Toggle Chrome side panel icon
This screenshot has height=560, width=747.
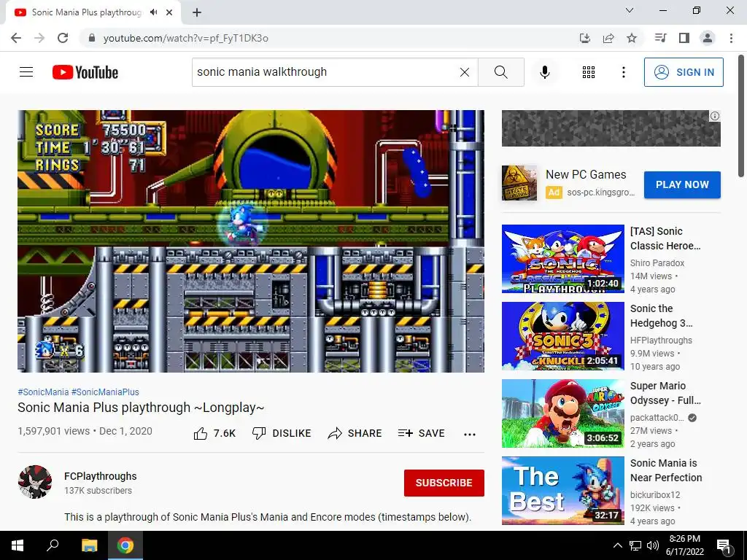684,38
